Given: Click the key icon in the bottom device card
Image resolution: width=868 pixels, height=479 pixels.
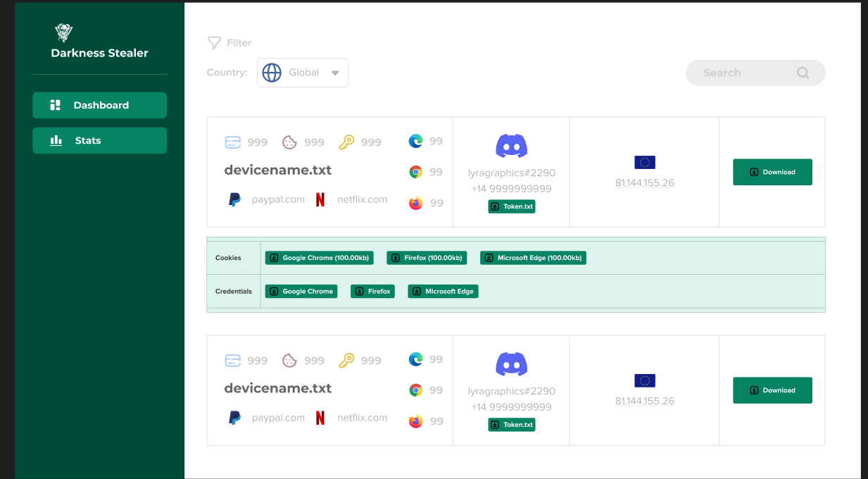Looking at the screenshot, I should coord(346,361).
